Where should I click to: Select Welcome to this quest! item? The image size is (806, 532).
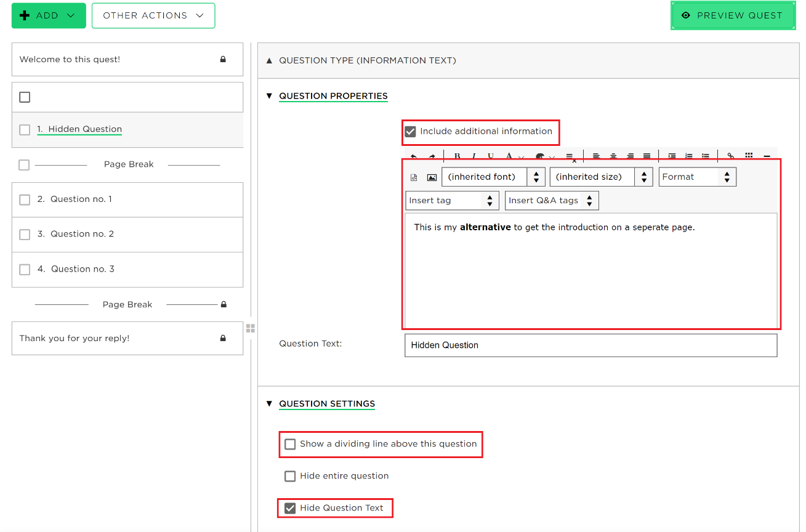(x=127, y=59)
